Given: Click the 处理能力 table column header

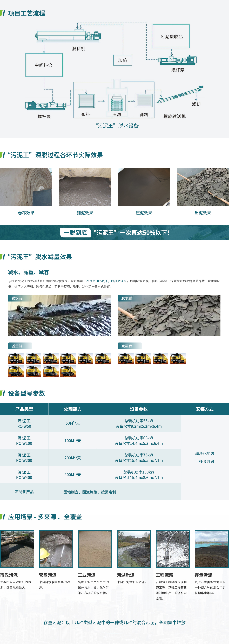Looking at the screenshot, I should click(72, 409).
